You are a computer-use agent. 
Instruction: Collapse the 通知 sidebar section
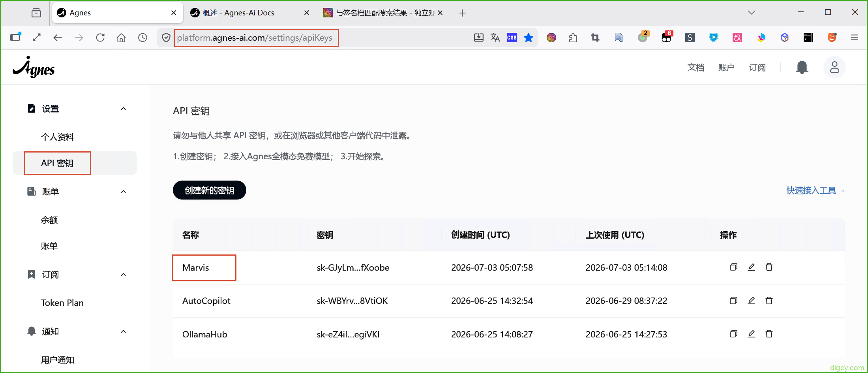(x=123, y=332)
